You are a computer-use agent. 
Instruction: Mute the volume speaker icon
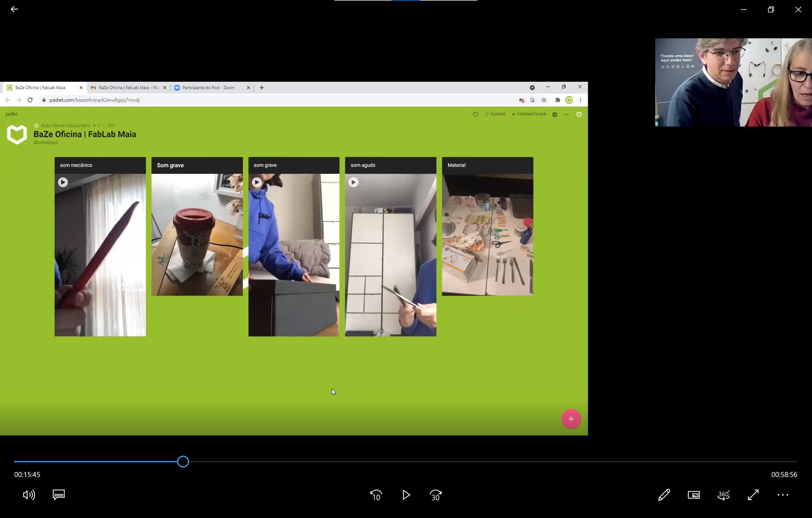pyautogui.click(x=29, y=495)
